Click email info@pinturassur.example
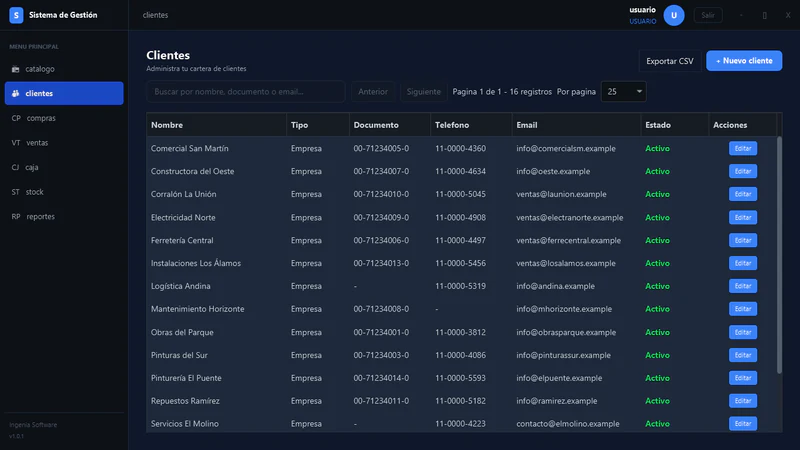Screen dimensions: 800x450 [x=563, y=355]
